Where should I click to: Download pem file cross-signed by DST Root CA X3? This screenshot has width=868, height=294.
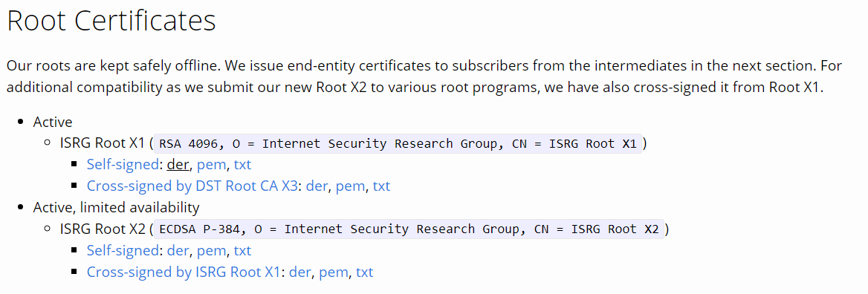(351, 186)
